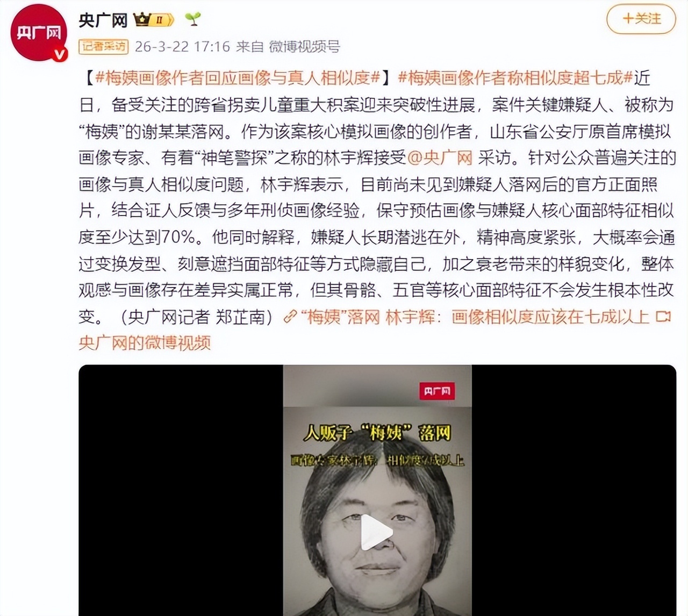Click the video camera icon after 七成以上
Screen dimensions: 688x616
664,316
